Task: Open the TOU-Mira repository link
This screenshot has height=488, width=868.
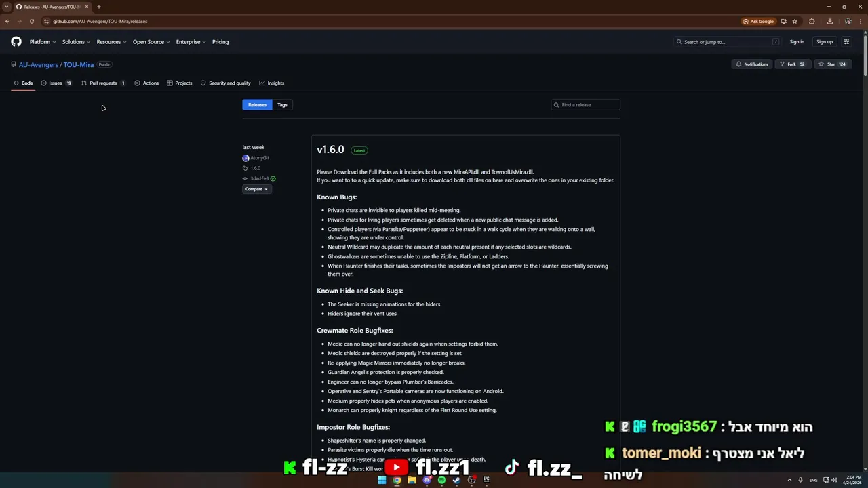Action: coord(79,65)
